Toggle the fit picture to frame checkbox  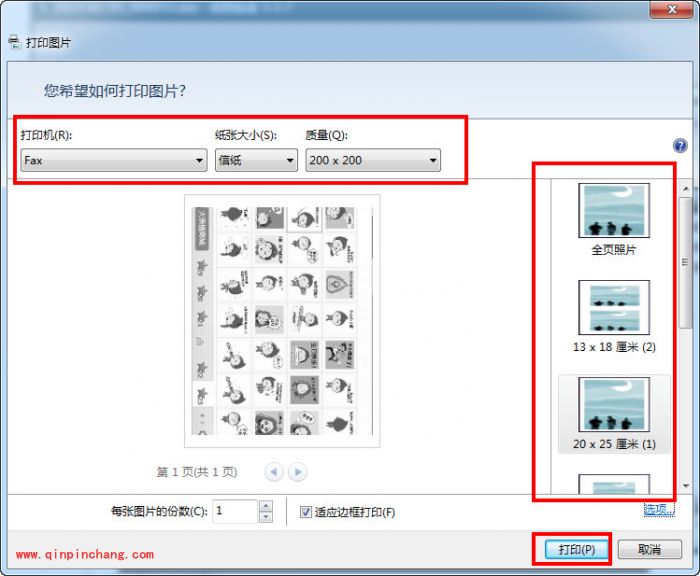click(x=305, y=512)
